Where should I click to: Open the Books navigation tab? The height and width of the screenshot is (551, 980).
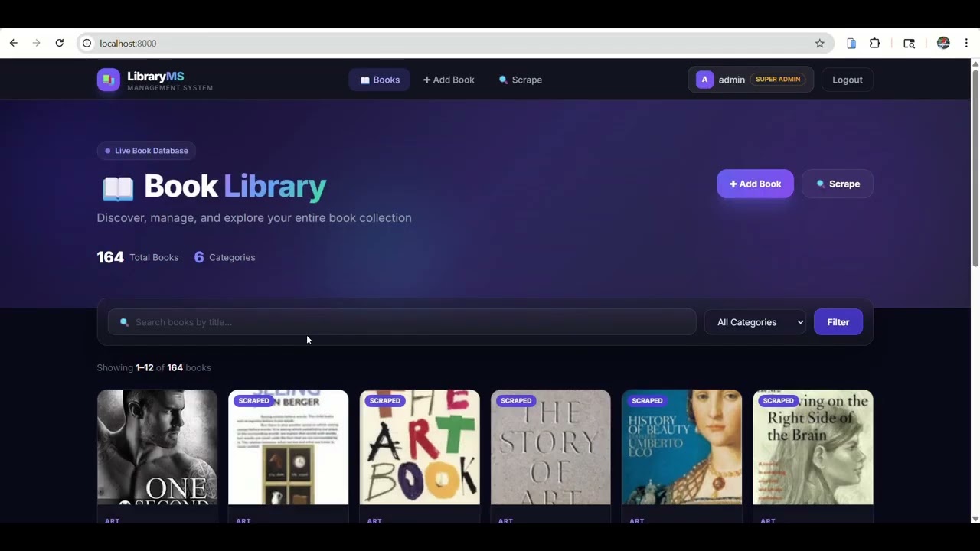click(380, 80)
